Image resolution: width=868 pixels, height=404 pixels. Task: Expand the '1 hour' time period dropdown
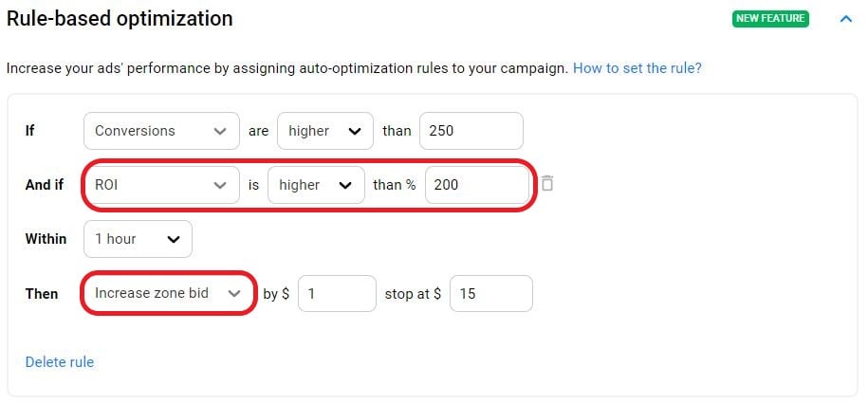138,239
